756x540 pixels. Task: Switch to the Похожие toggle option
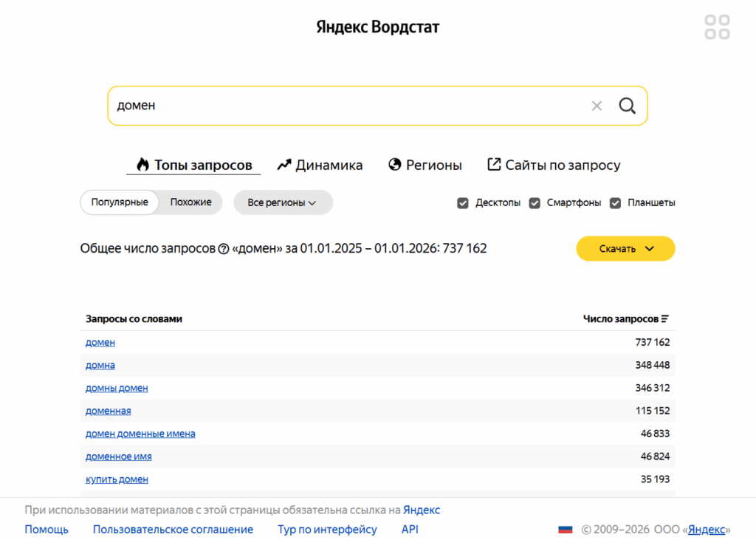190,202
